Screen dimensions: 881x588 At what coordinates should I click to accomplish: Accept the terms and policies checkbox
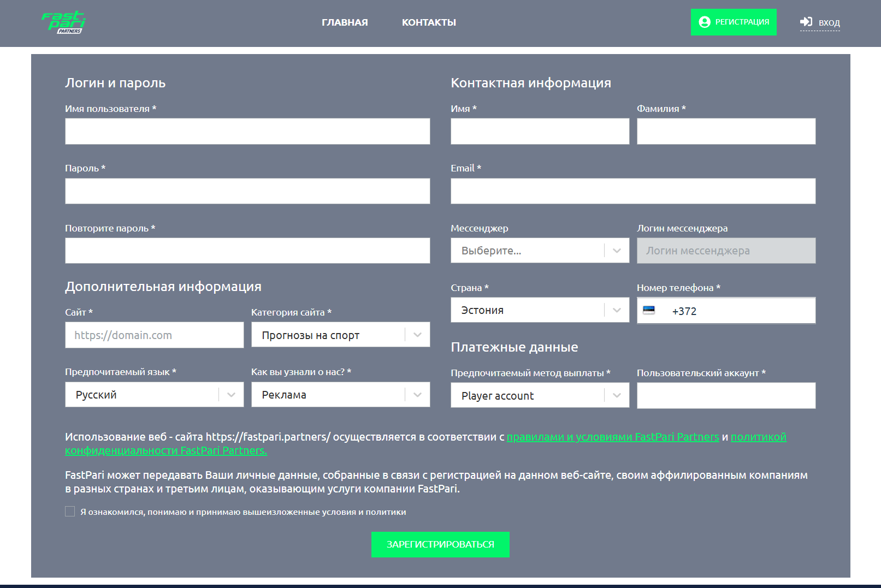tap(70, 512)
